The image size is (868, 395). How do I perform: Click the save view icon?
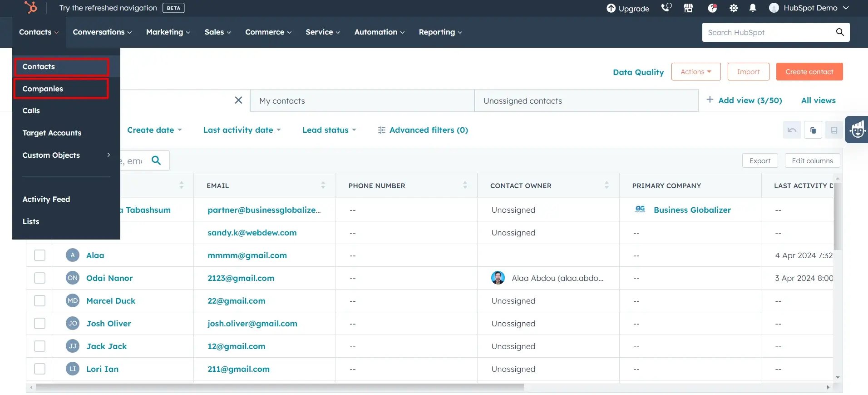[x=834, y=130]
